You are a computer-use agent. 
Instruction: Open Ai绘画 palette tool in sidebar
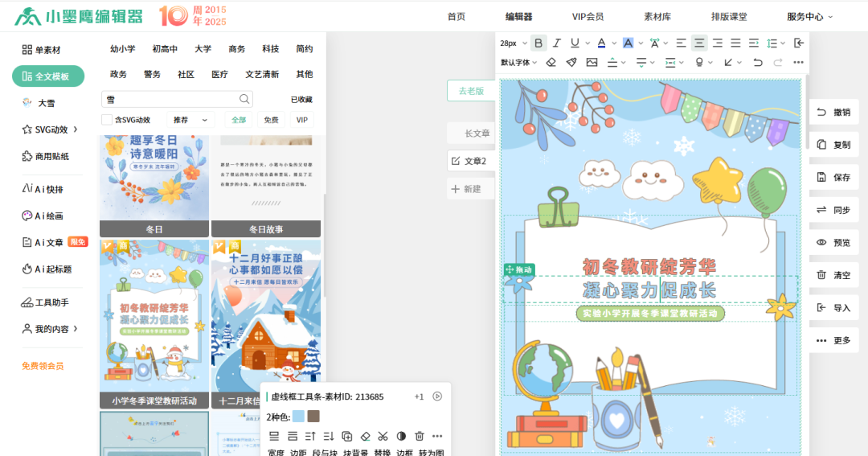(x=43, y=216)
